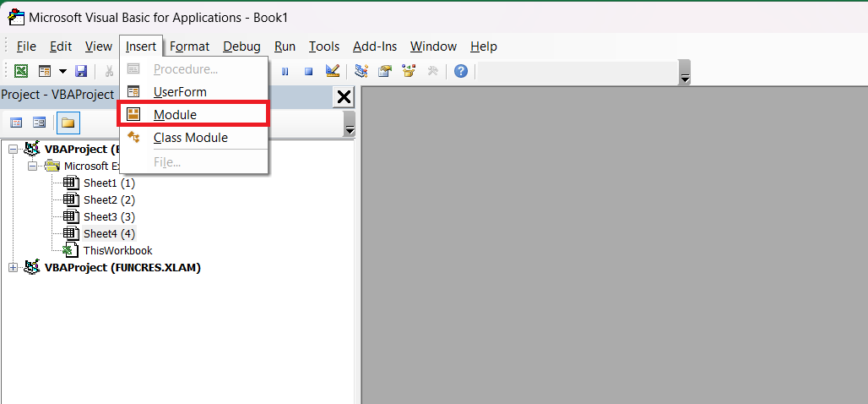Viewport: 868px width, 404px height.
Task: Click the Sheet1 worksheet icon
Action: 72,183
